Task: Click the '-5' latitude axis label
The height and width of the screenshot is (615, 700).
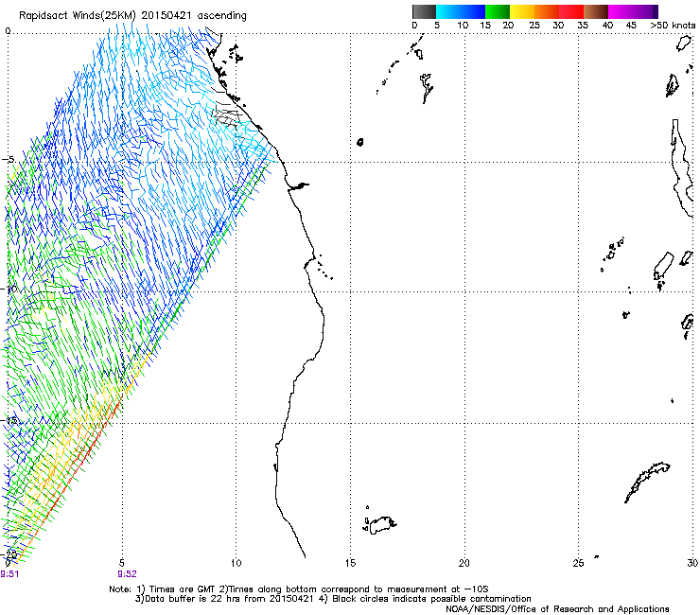Action: click(9, 160)
